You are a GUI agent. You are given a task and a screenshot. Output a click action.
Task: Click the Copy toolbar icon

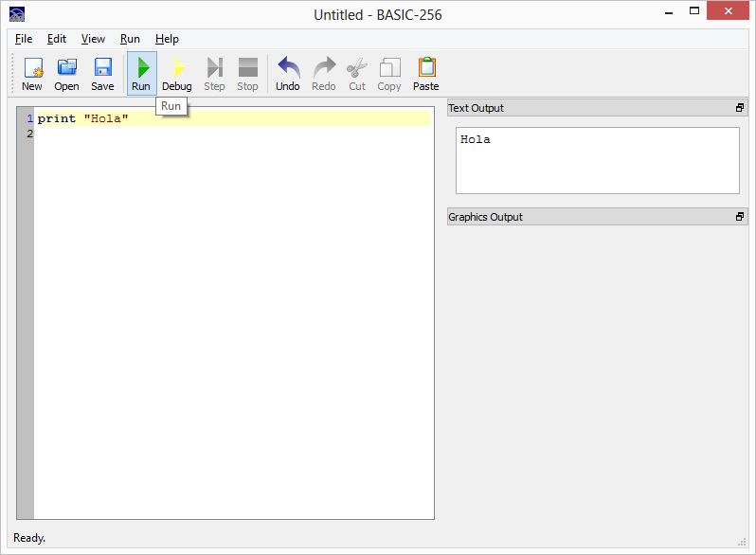point(389,73)
